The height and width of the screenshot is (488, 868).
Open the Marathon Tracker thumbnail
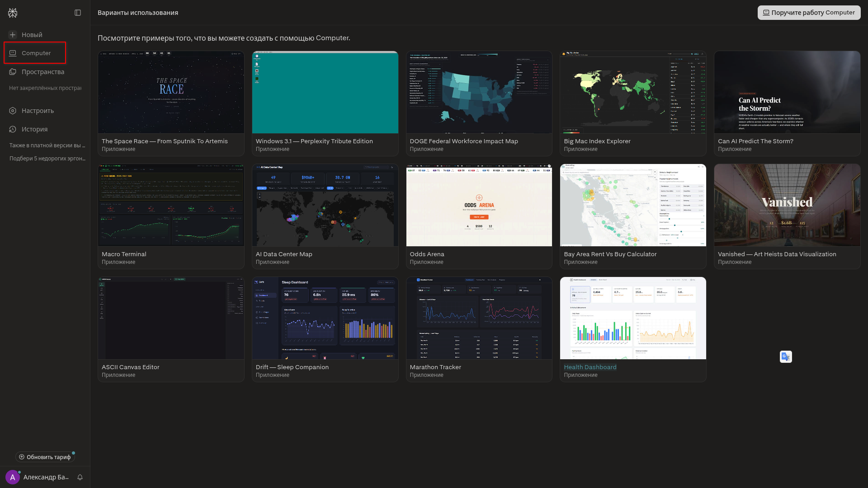pyautogui.click(x=479, y=318)
